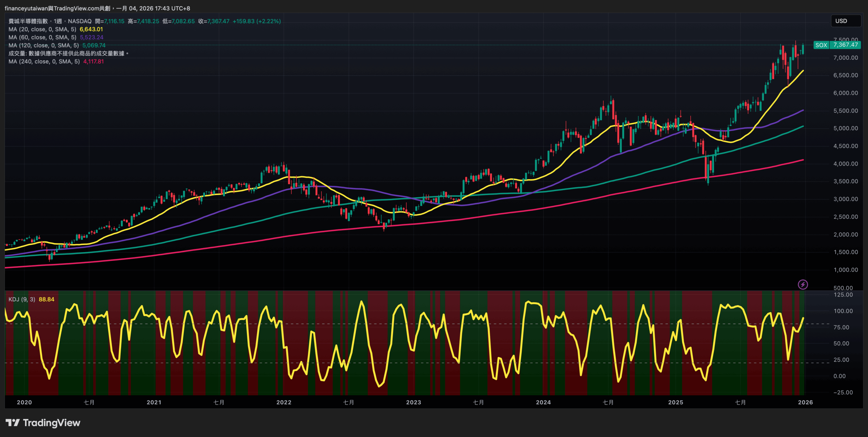Click the KDJ value 88.84
This screenshot has width=868, height=437.
(x=46, y=299)
